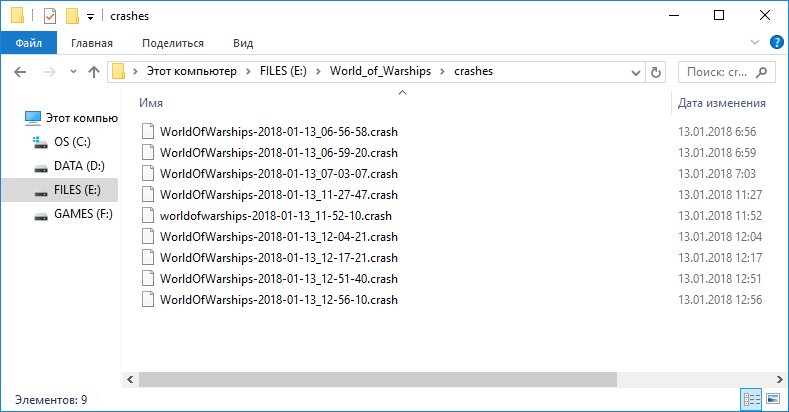Click file icon of the 06-56-58.crash row
This screenshot has width=789, height=412.
pyautogui.click(x=148, y=131)
